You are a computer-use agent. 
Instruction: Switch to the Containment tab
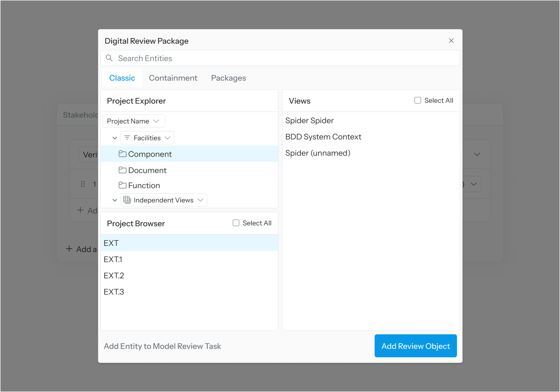[173, 78]
